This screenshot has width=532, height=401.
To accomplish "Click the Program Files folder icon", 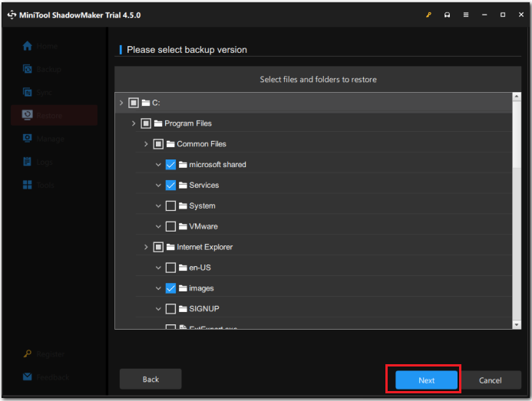I will click(x=158, y=123).
